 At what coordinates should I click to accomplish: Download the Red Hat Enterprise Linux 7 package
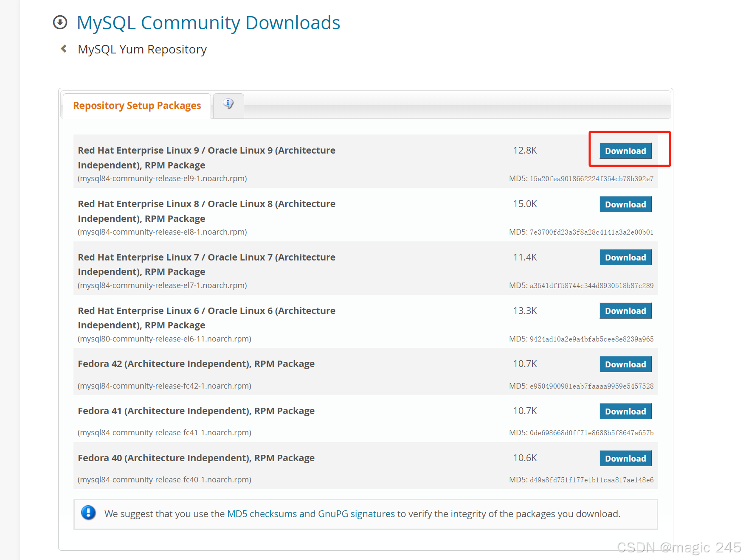(x=625, y=258)
